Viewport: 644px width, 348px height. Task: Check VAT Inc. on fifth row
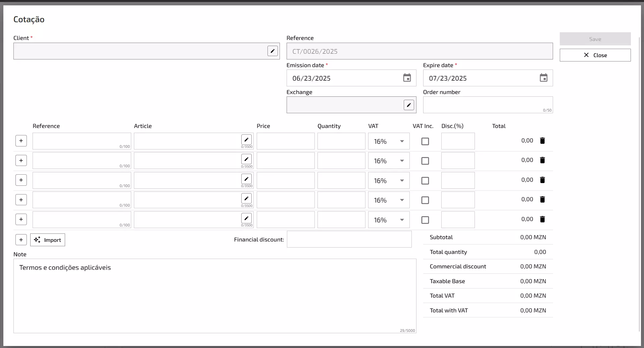coord(425,220)
